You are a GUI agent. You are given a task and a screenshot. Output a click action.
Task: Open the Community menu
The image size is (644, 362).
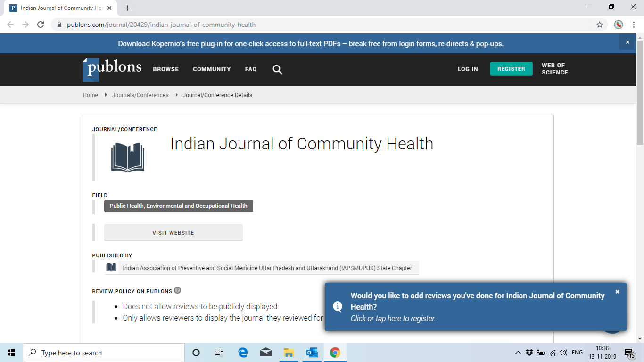(x=212, y=69)
